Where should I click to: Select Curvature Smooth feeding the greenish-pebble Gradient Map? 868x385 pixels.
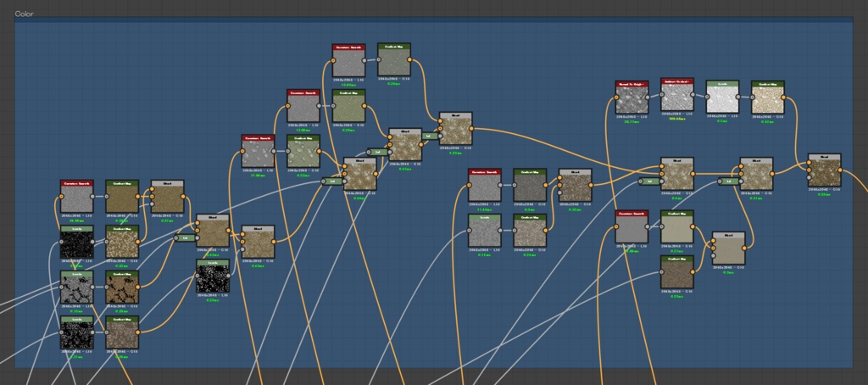pos(258,151)
